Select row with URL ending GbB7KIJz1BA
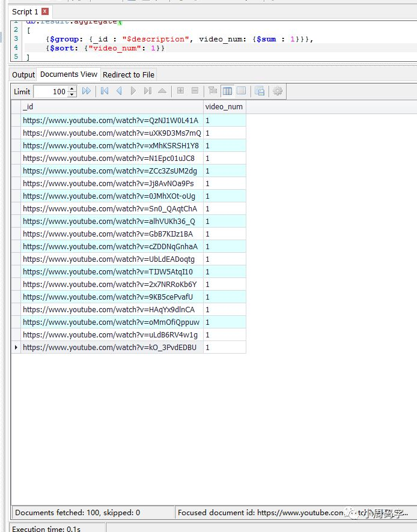The width and height of the screenshot is (417, 532). [112, 234]
